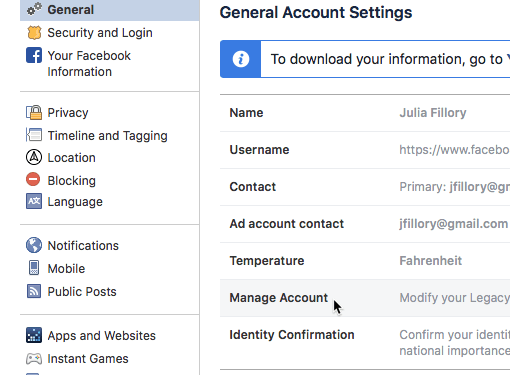Click the download your information banner text
The image size is (510, 375).
coord(390,59)
